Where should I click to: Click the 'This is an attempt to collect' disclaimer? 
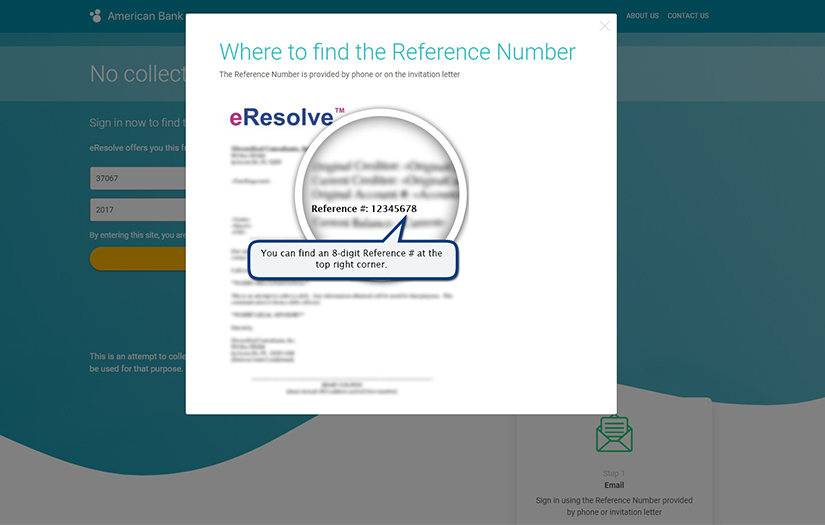137,362
